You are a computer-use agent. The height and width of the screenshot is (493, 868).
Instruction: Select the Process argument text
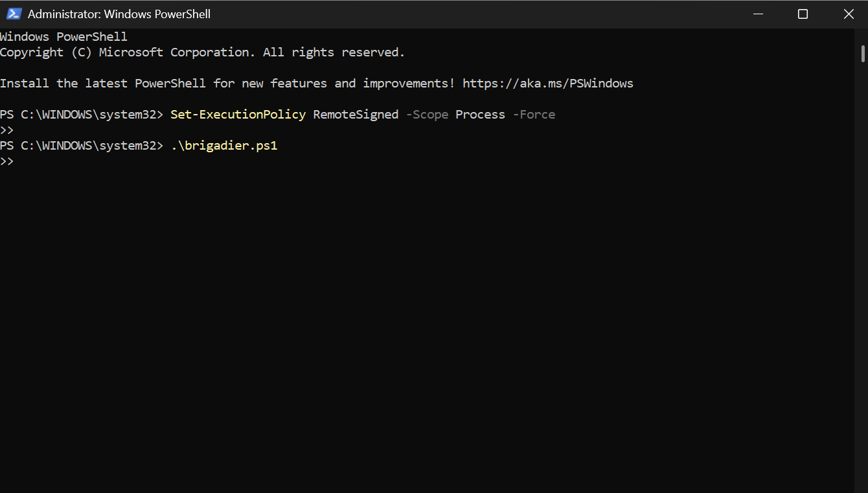(479, 114)
